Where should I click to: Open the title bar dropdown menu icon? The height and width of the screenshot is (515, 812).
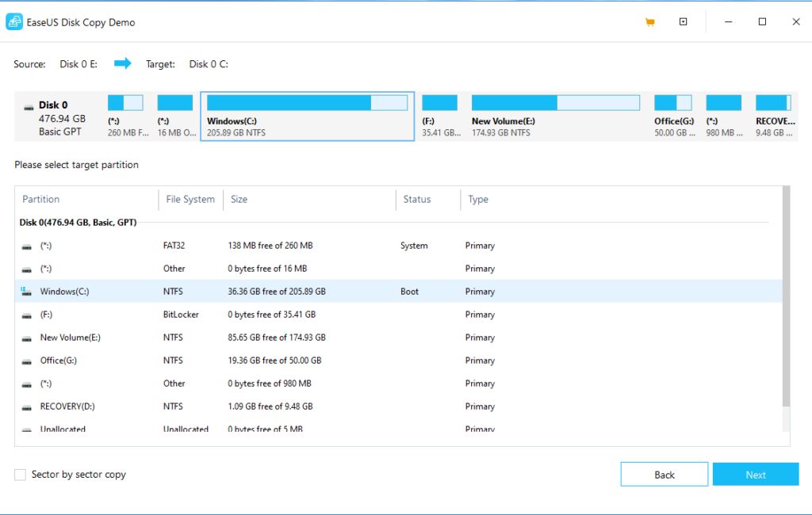[x=683, y=21]
